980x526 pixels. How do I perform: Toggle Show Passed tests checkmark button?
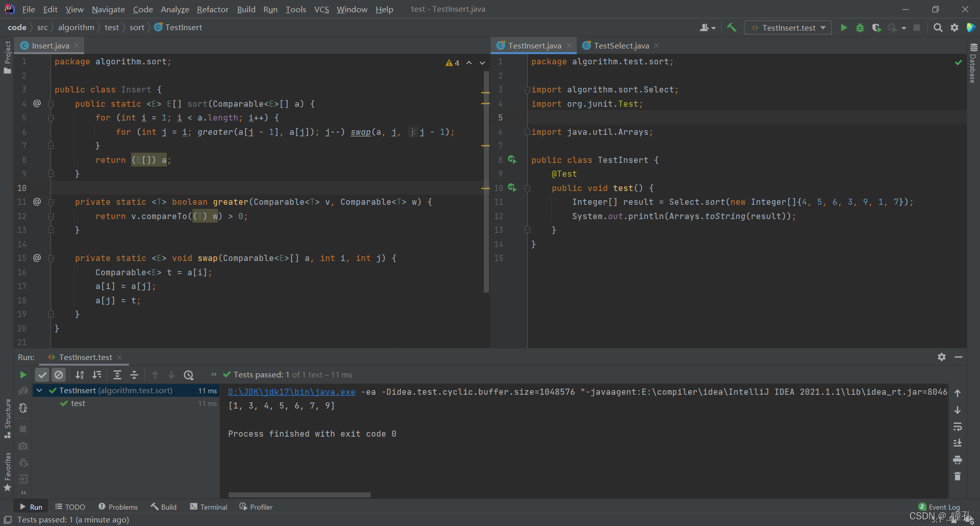point(42,375)
